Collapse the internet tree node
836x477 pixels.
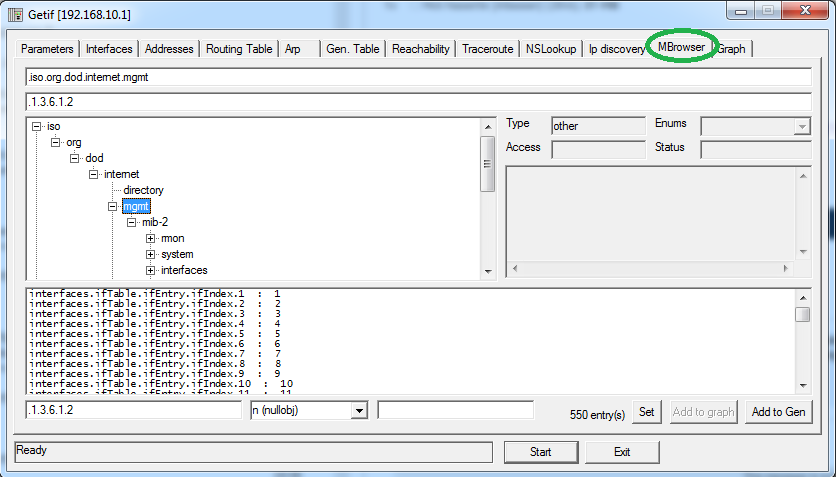94,174
